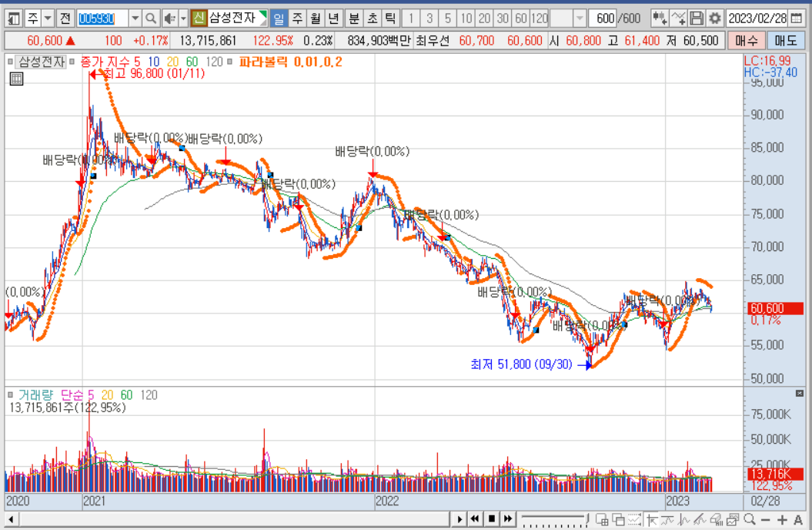
Task: Click the trend line drawing icon
Action: (667, 519)
